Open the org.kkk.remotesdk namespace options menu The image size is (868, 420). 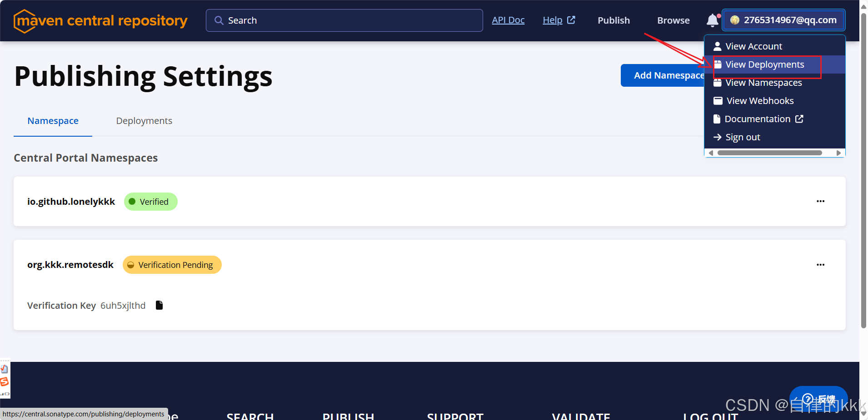820,265
